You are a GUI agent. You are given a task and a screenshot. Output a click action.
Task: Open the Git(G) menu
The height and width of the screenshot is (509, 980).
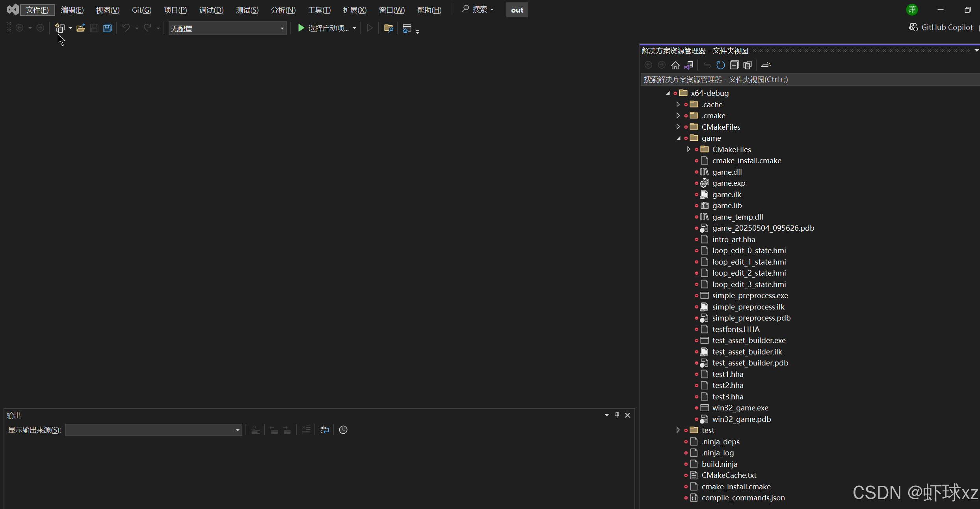pos(141,10)
